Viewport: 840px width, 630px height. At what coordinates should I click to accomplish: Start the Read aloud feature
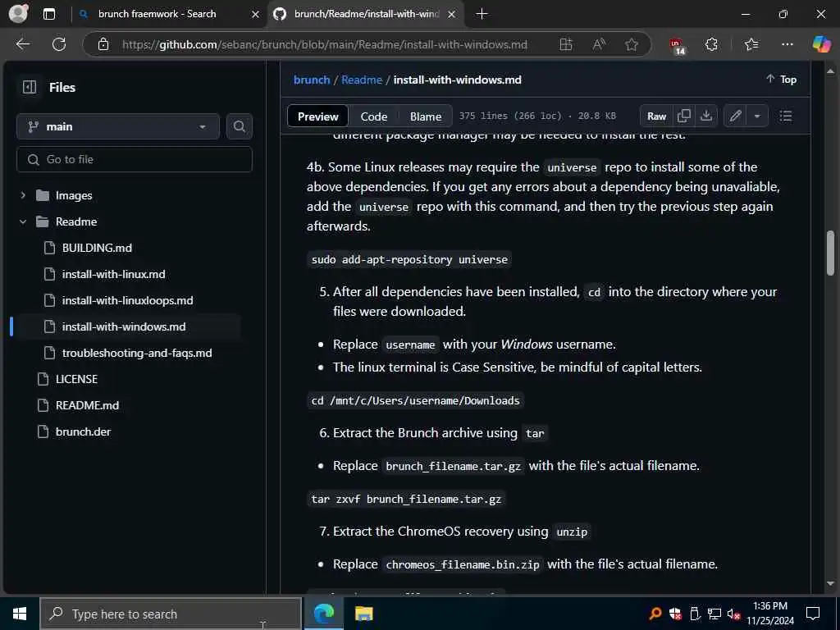(599, 44)
